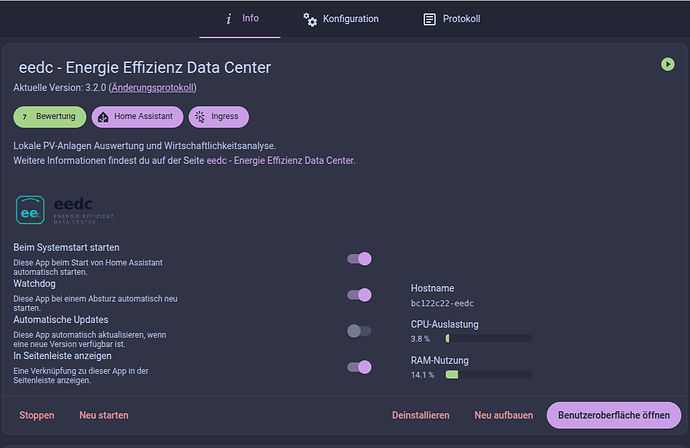Click the document icon next to Protokoll
Screen dimensions: 690x448
pos(429,19)
